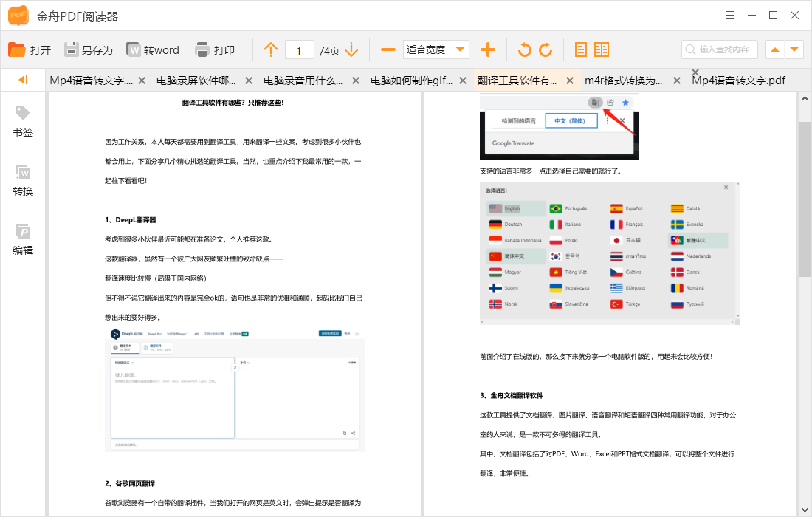Image resolution: width=812 pixels, height=517 pixels.
Task: Click the Google Translate screenshot image
Action: (560, 126)
